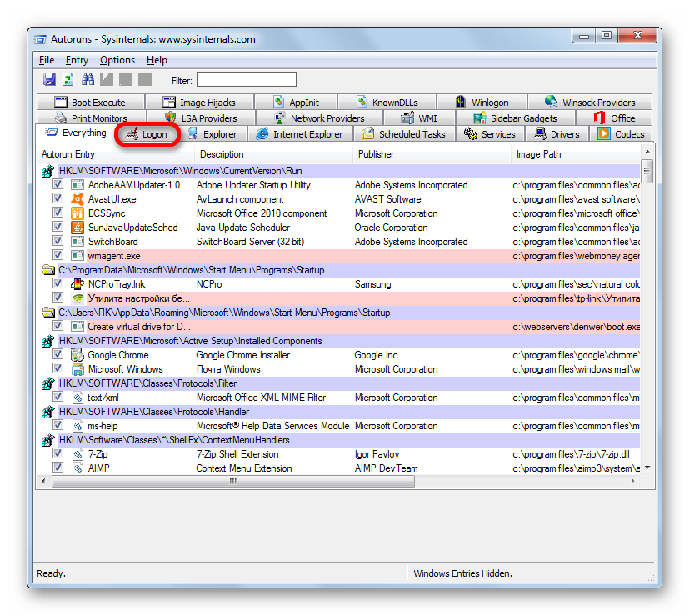Viewport: 690px width, 616px height.
Task: Select the 'Oracle Corporation' publisher cell
Action: tap(391, 228)
